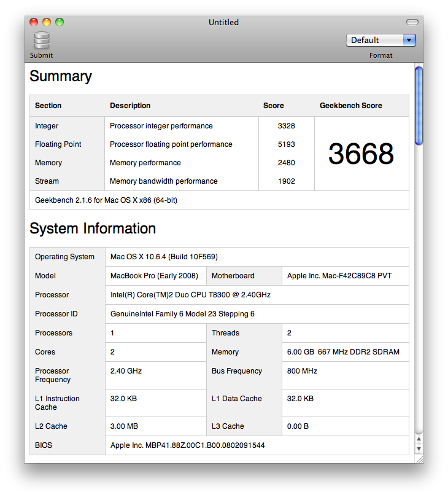Screen dimensions: 448x497
Task: Click the Submit database icon
Action: point(42,41)
